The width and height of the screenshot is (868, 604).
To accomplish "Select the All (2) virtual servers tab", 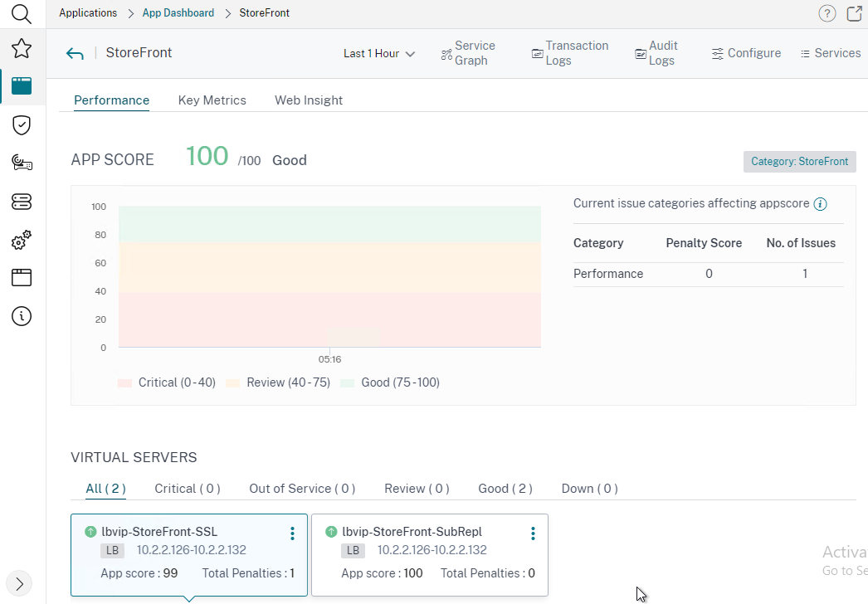I will pos(105,489).
